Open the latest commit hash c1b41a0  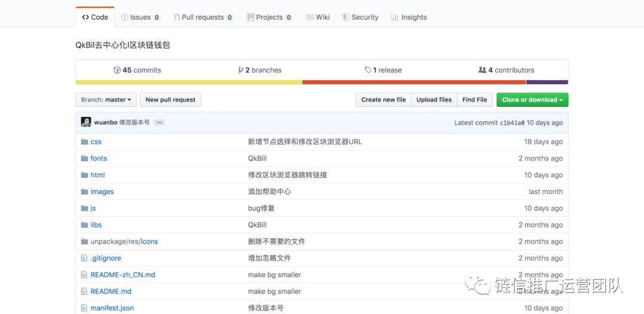point(512,123)
